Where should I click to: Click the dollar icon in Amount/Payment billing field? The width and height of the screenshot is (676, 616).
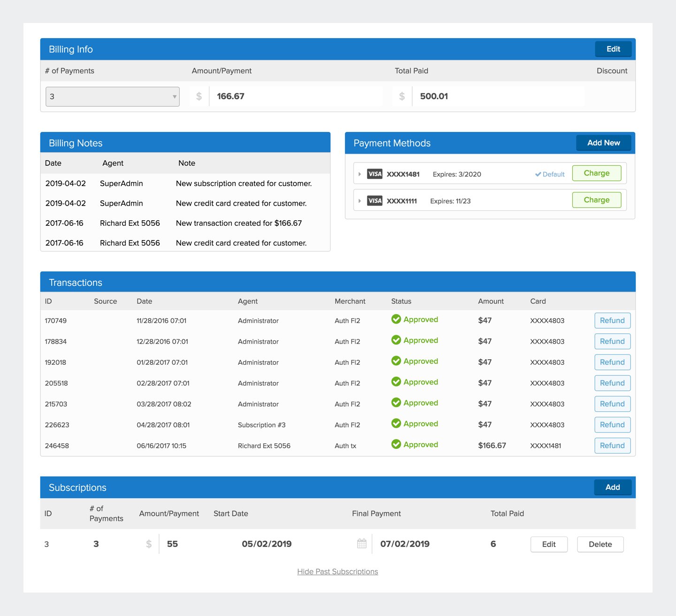[x=199, y=96]
